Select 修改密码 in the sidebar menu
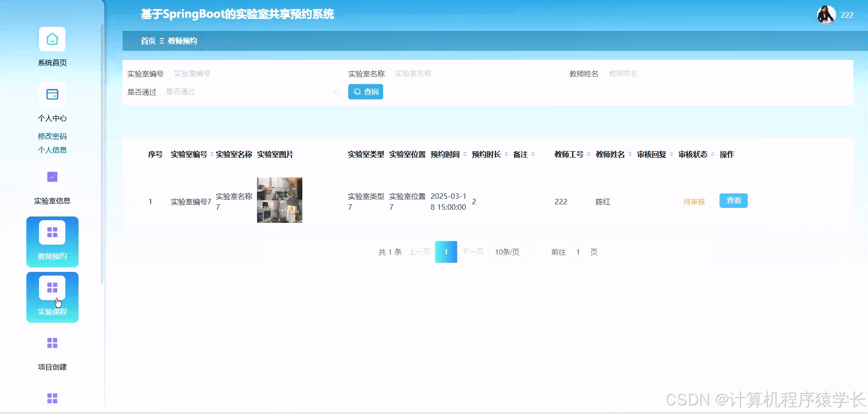This screenshot has height=414, width=868. [x=52, y=136]
